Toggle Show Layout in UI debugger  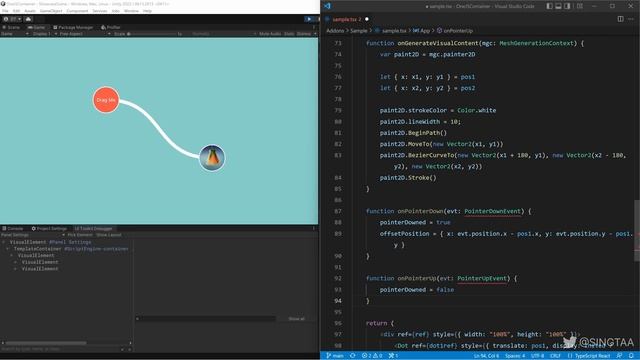(109, 235)
